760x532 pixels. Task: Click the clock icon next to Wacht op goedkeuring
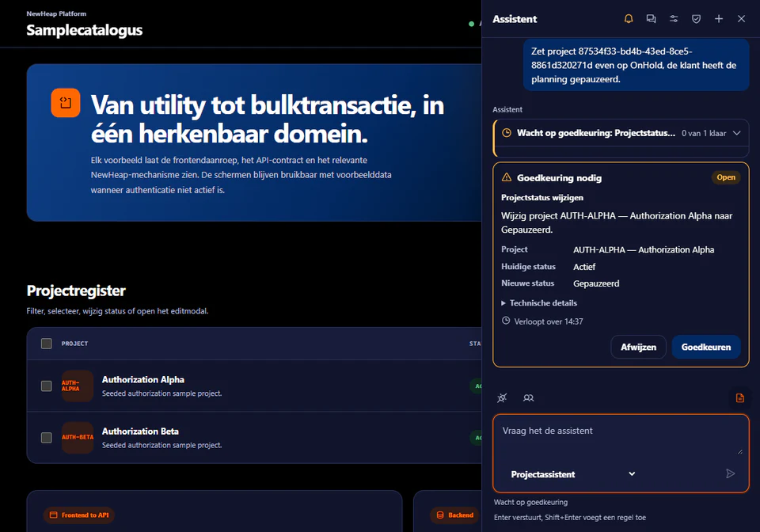pos(507,133)
